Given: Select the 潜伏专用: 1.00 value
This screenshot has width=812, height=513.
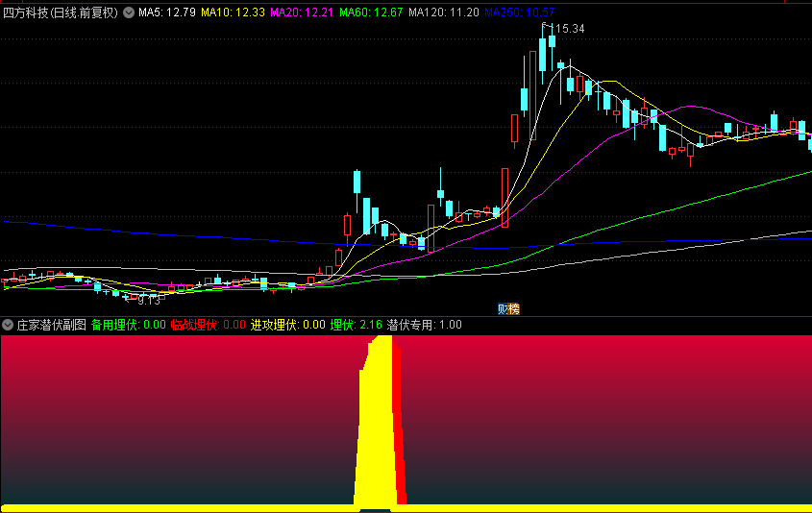Looking at the screenshot, I should coord(424,325).
